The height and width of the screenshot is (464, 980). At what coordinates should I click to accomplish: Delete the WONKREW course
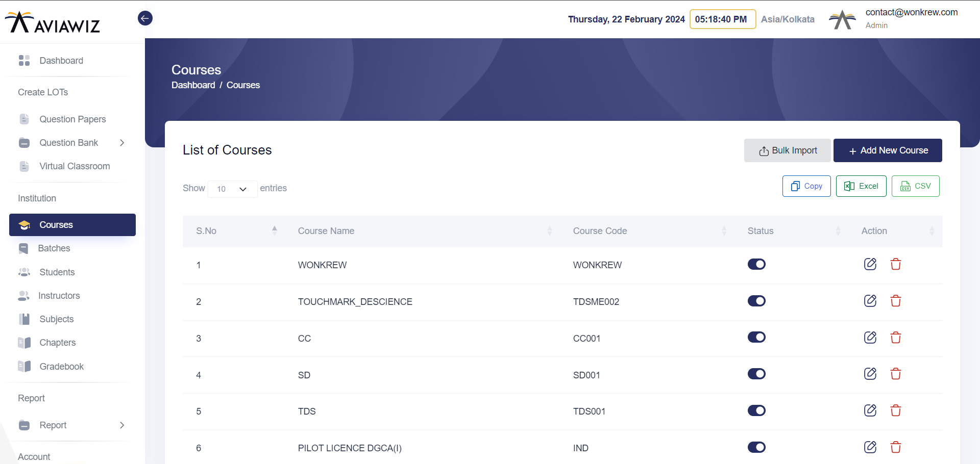[x=896, y=264]
